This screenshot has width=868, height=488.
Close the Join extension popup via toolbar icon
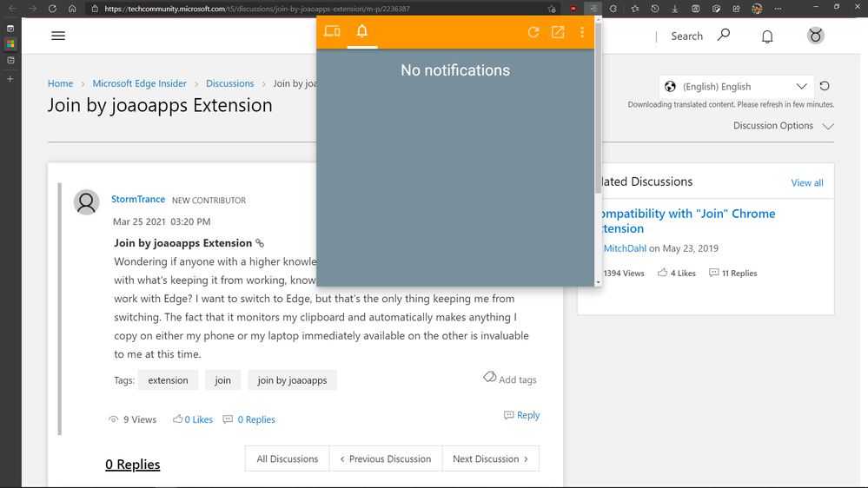pos(593,9)
